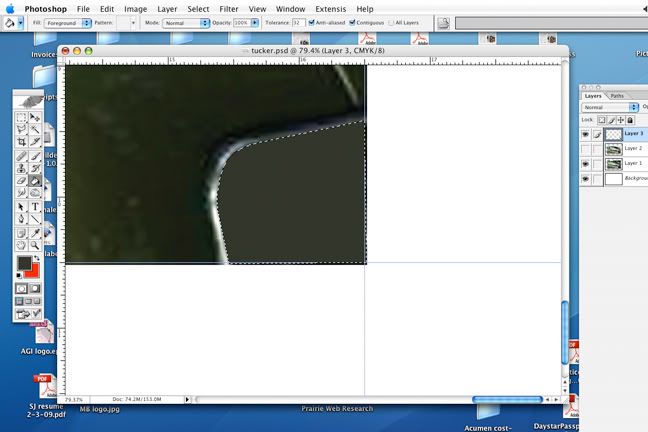Open the Select menu

tap(198, 9)
